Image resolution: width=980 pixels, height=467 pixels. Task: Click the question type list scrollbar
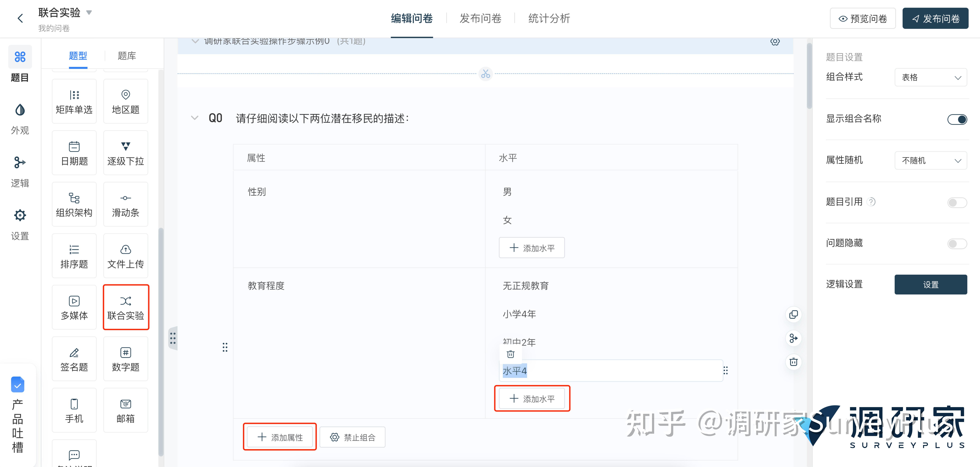(161, 342)
